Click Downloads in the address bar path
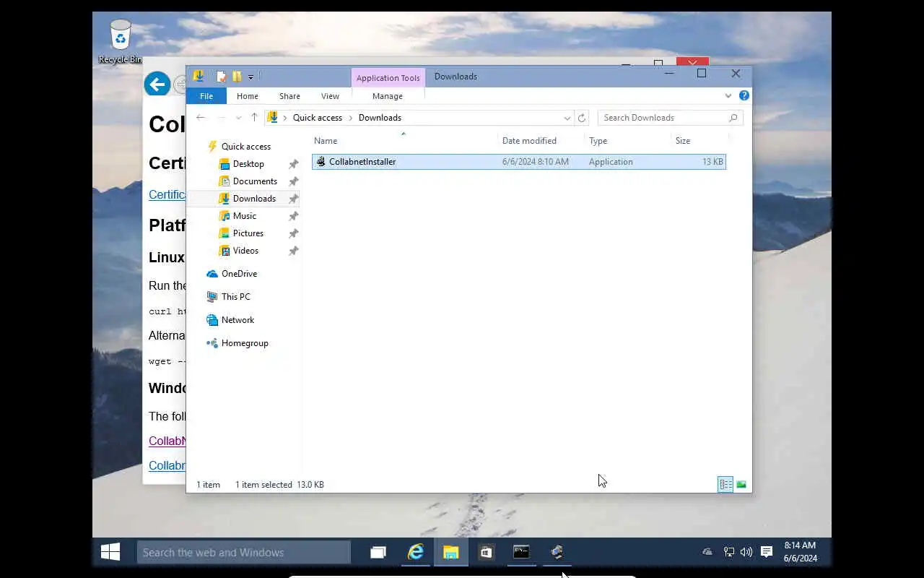The width and height of the screenshot is (924, 578). pos(380,118)
